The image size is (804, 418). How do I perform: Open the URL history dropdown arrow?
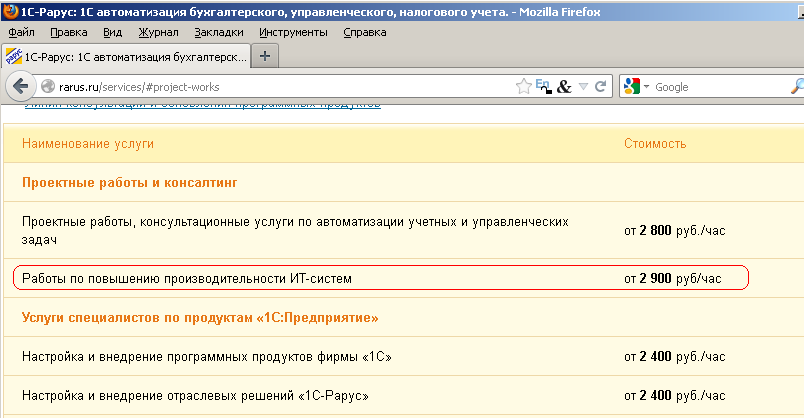[583, 87]
